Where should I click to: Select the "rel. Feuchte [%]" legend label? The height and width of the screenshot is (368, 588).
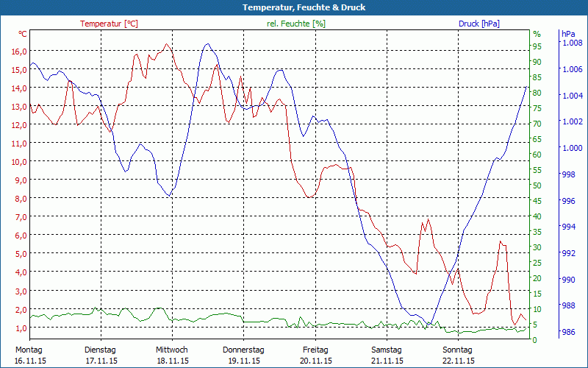click(x=295, y=24)
